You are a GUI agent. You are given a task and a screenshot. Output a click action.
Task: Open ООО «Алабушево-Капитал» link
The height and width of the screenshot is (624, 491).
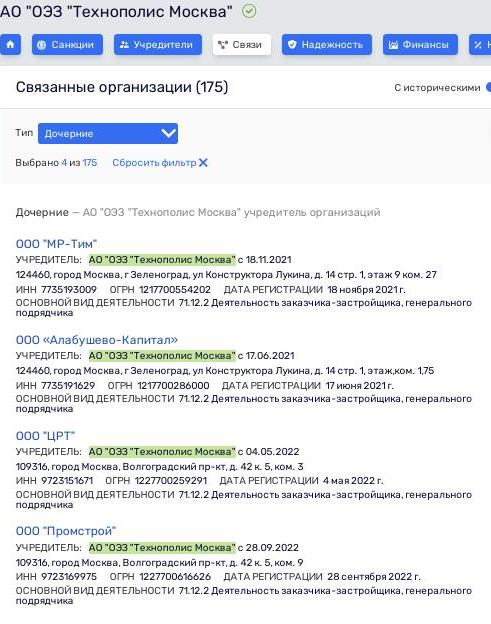click(97, 340)
